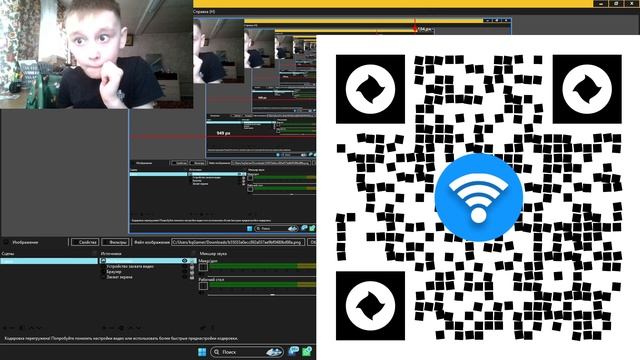Image resolution: width=640 pixels, height=360 pixels.
Task: Select the highlighted Изображение source row
Action: click(x=147, y=260)
